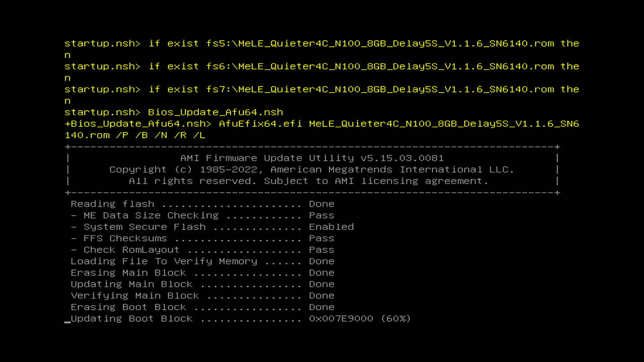The image size is (644, 362).
Task: Click the Erasing Main Block line
Action: [x=202, y=273]
